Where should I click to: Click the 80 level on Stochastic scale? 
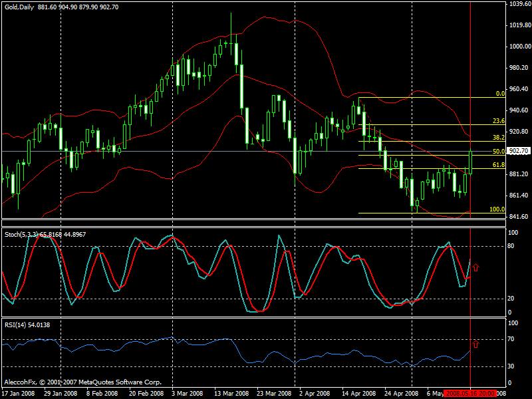coord(513,247)
